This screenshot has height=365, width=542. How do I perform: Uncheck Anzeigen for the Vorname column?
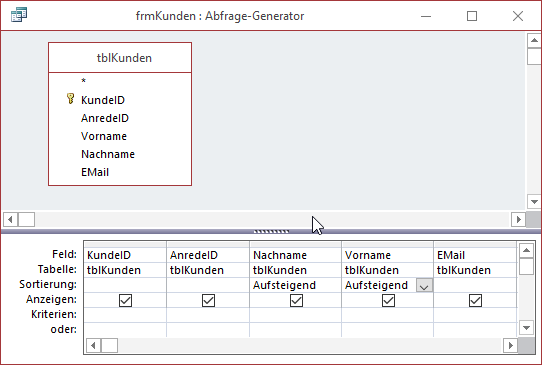pos(388,300)
